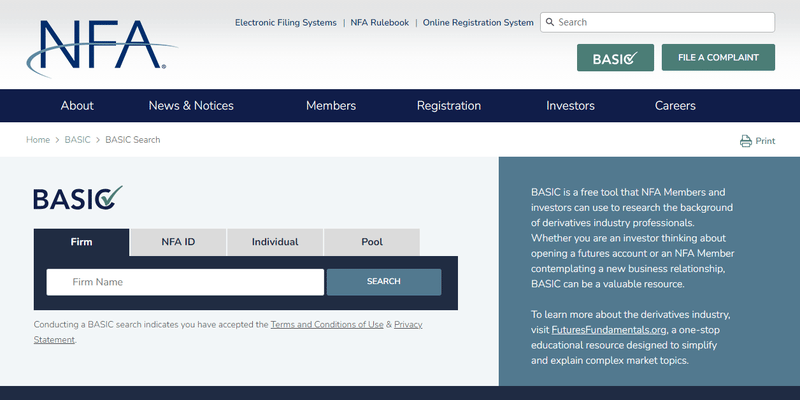Open the FuturesFundamentals.org link
This screenshot has height=400, width=800.
(609, 330)
